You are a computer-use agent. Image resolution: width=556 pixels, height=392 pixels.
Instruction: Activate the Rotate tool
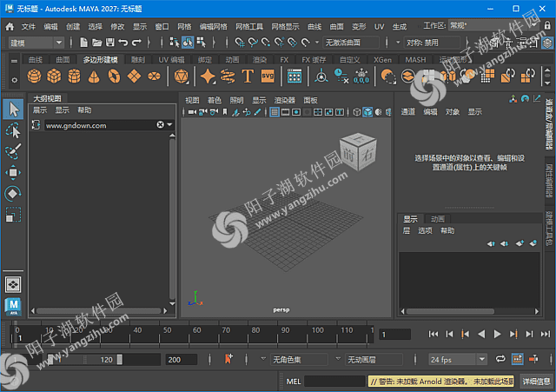click(x=14, y=194)
